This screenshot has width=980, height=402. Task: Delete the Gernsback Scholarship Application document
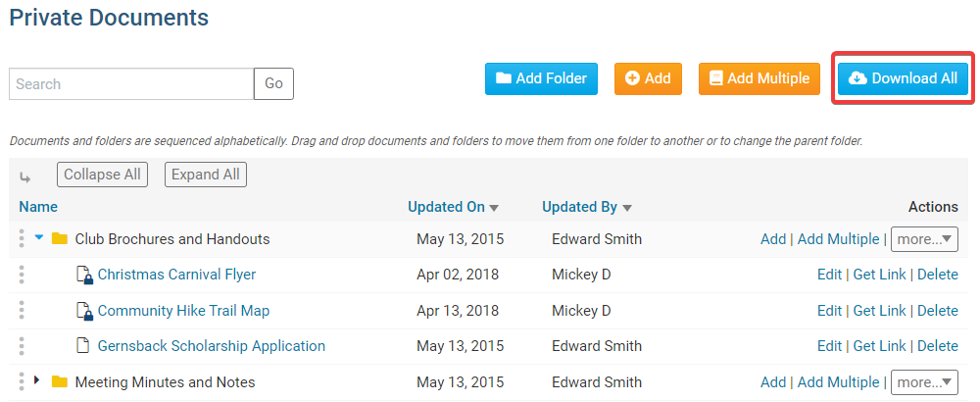937,346
